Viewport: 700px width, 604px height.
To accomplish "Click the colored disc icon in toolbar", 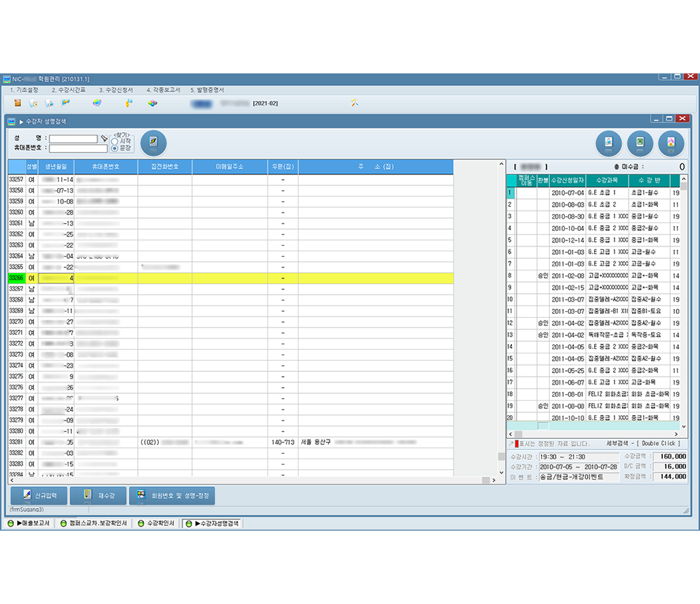I will [x=97, y=103].
